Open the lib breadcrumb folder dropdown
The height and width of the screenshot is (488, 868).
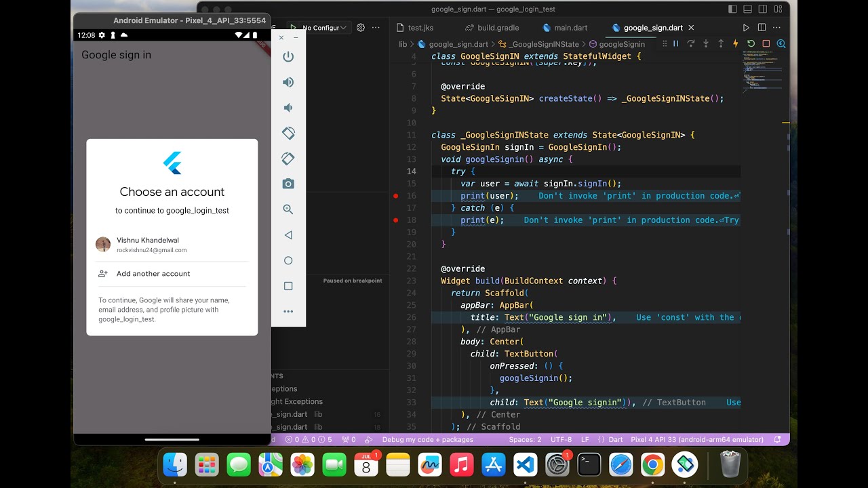403,44
